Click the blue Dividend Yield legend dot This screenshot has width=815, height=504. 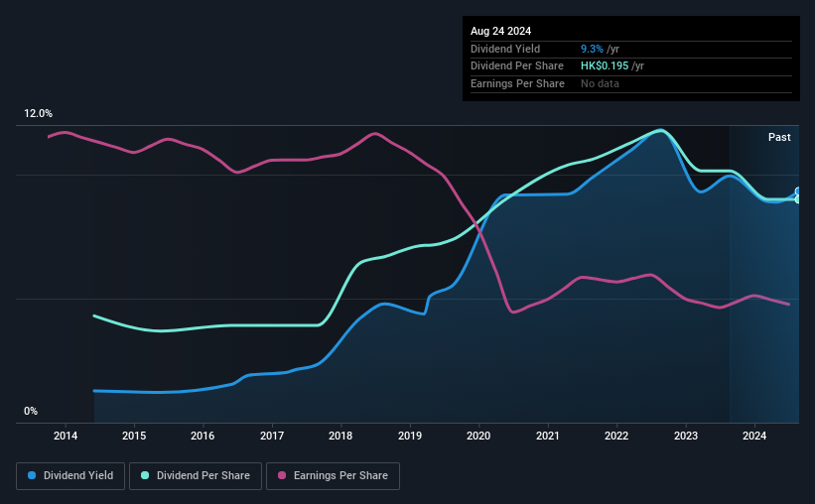tap(32, 475)
